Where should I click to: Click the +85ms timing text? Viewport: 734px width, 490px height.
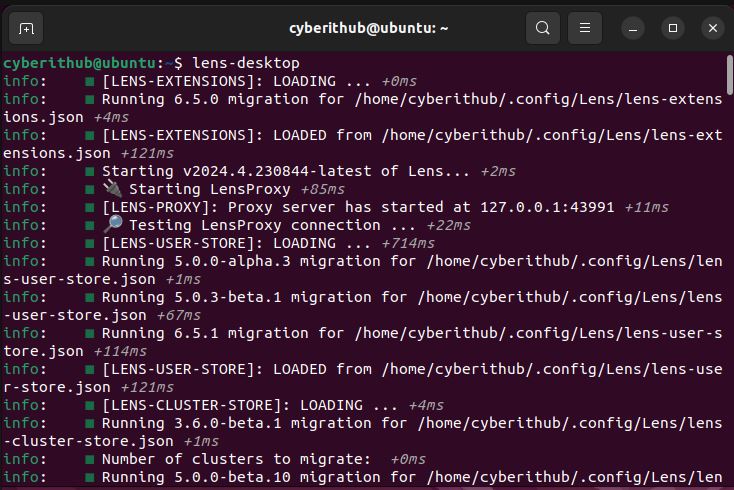pyautogui.click(x=323, y=189)
